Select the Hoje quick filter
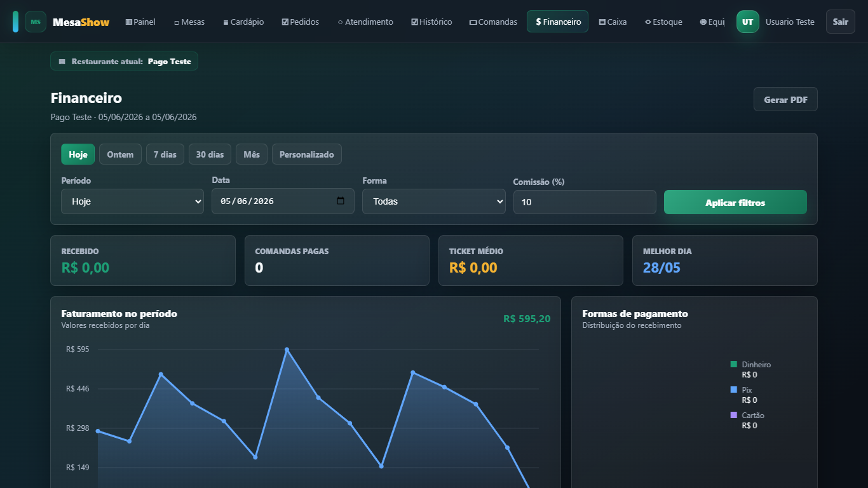This screenshot has height=488, width=868. pos(78,154)
